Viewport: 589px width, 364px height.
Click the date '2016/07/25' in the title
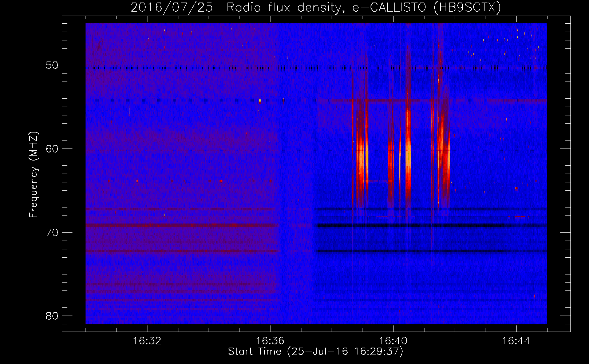point(171,8)
